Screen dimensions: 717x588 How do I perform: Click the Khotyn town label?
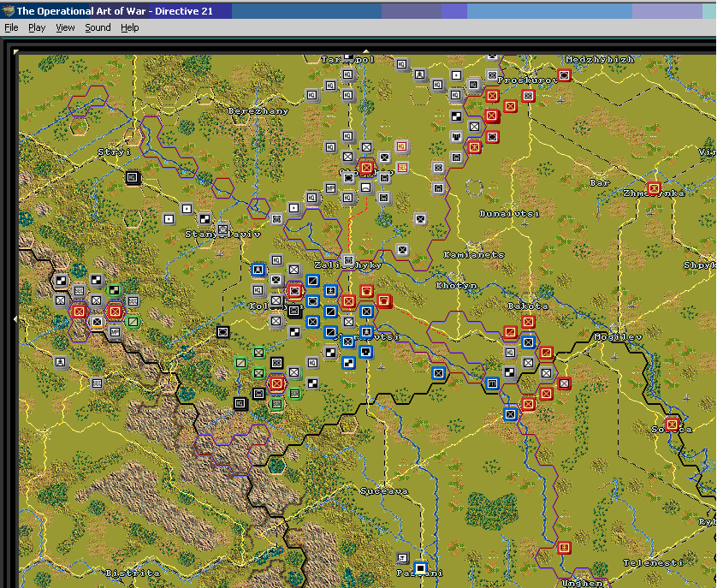(456, 286)
